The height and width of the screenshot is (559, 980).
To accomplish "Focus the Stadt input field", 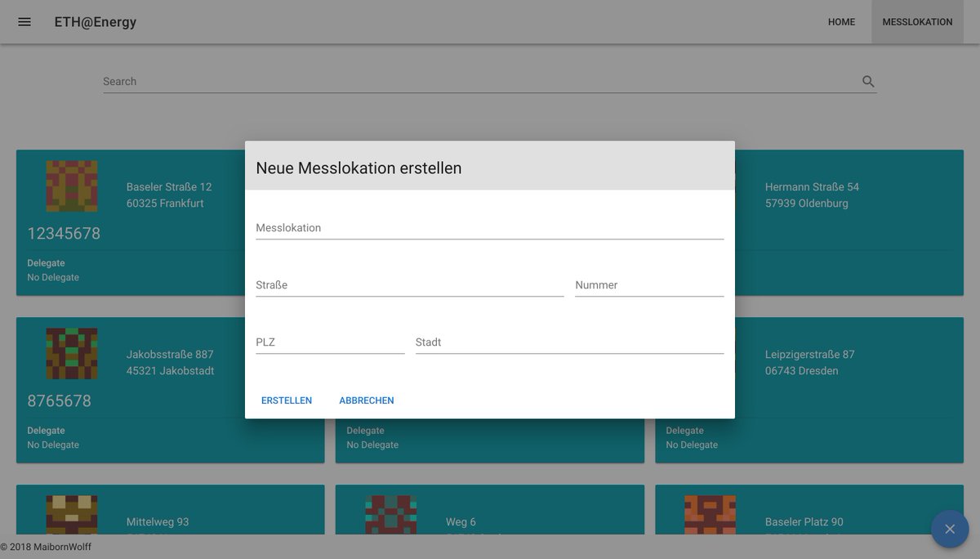I will [x=570, y=342].
